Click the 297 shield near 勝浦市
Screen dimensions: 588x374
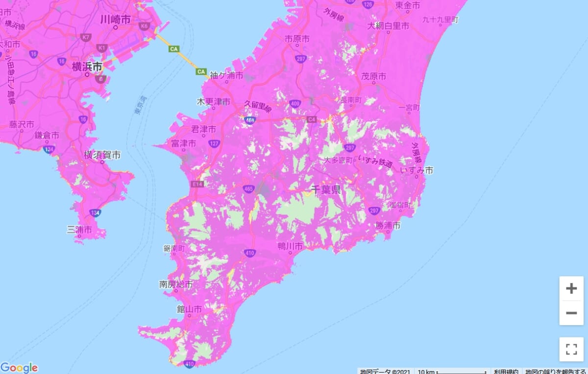(374, 210)
